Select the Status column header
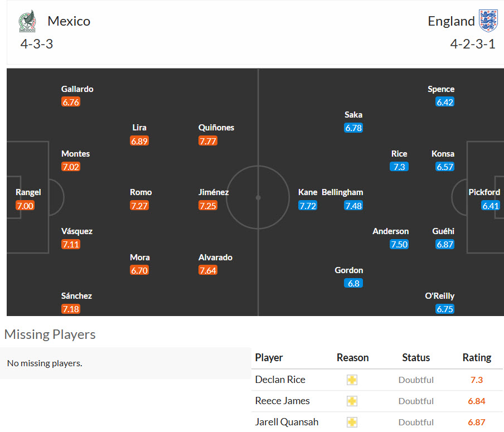The image size is (504, 432). click(x=416, y=358)
